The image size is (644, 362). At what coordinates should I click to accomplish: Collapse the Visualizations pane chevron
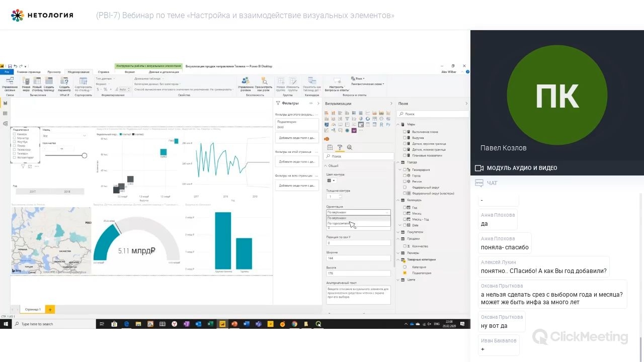391,104
